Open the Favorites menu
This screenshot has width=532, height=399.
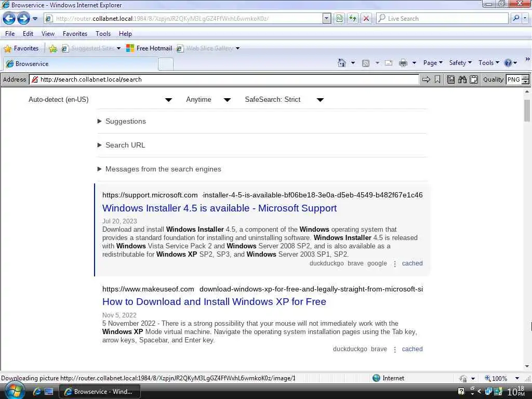[75, 34]
